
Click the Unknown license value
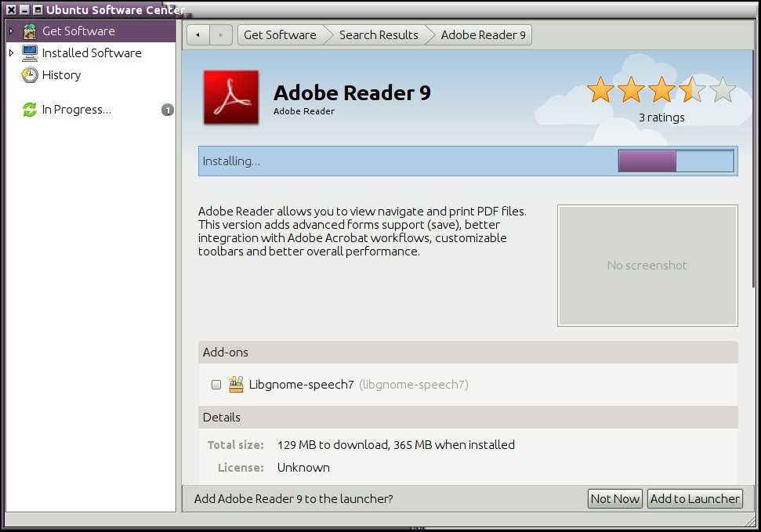click(x=303, y=468)
